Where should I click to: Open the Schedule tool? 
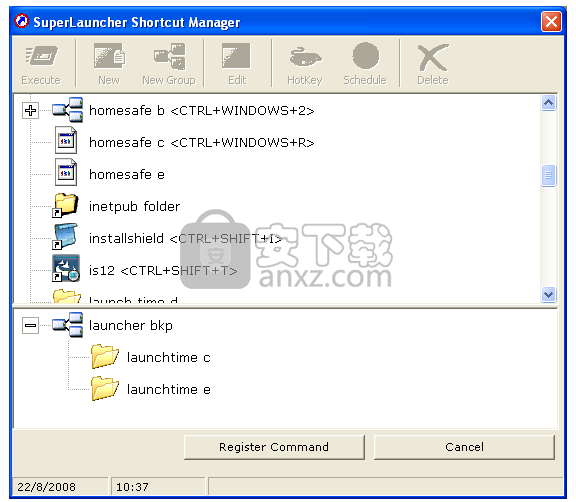point(366,55)
